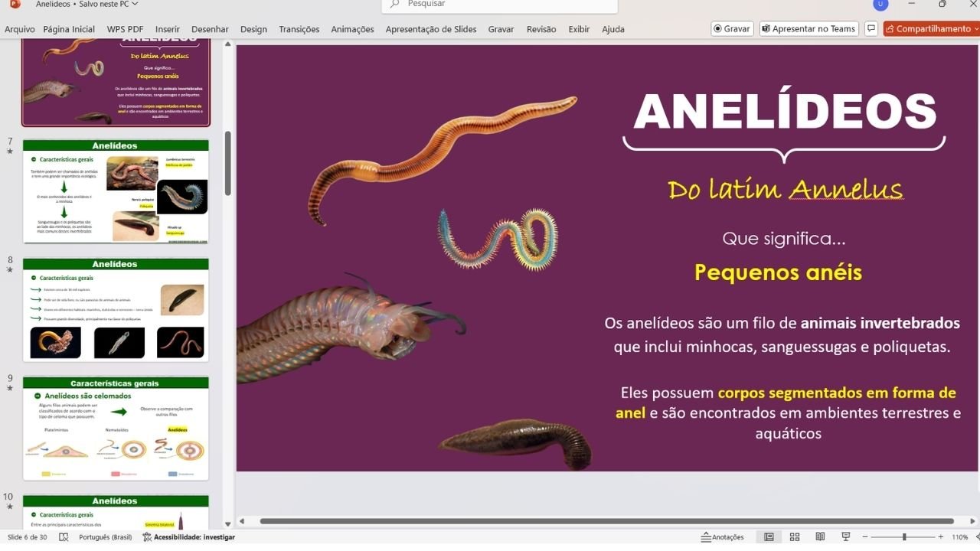Open the file name save-location dropdown
Screen dimensions: 980x551
tap(135, 4)
